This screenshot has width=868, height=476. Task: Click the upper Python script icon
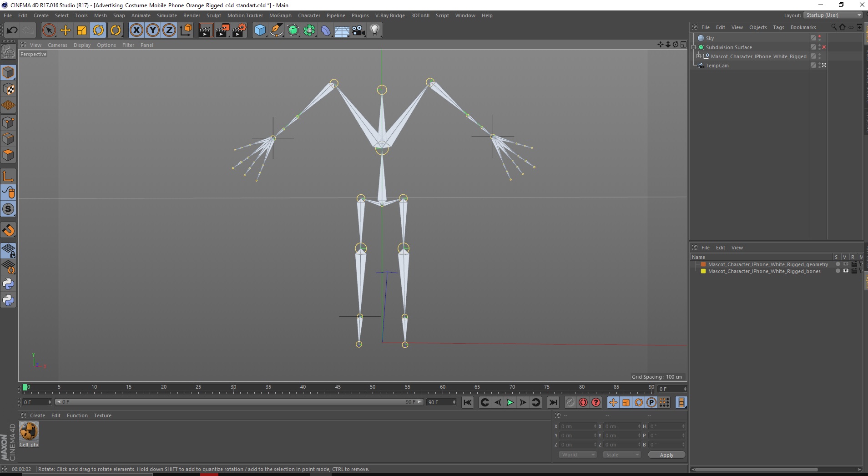[8, 284]
